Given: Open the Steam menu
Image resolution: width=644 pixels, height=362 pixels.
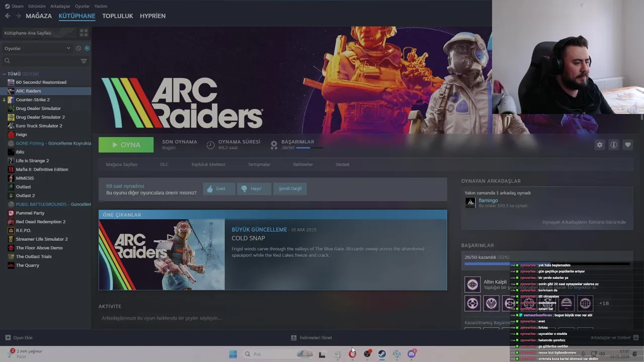Looking at the screenshot, I should tap(14, 6).
